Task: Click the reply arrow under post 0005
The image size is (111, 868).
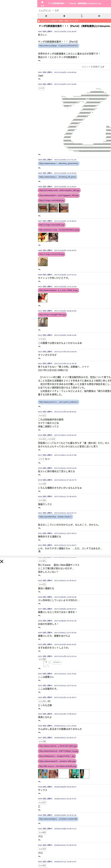Action: [39, 182]
